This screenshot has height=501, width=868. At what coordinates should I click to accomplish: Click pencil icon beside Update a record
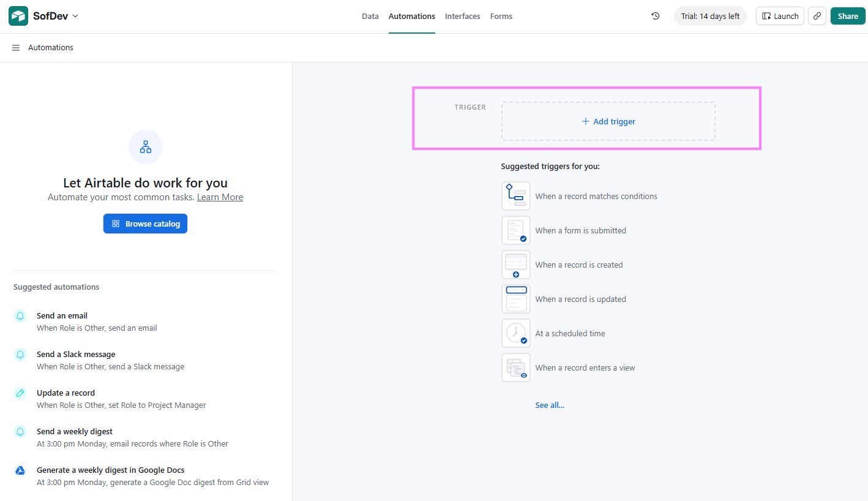pos(20,393)
